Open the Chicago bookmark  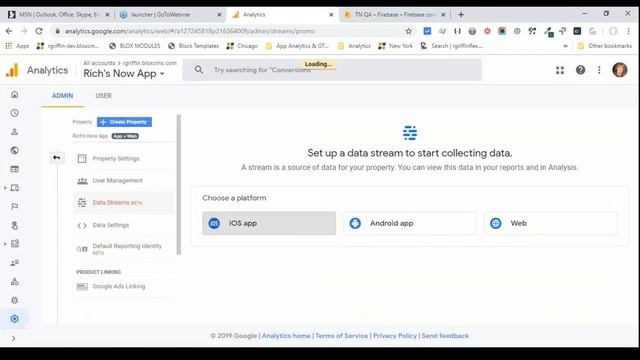242,46
